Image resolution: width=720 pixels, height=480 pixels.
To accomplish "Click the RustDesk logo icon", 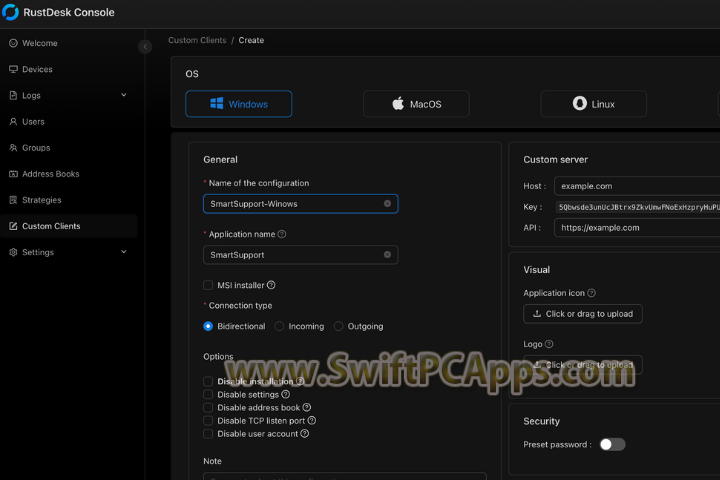I will tap(10, 12).
